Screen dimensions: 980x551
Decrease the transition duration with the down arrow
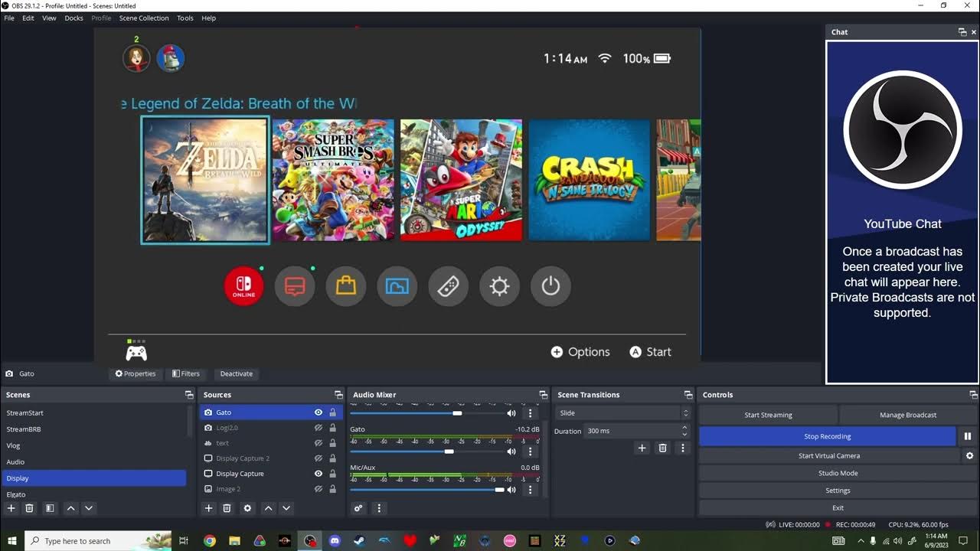coord(684,434)
